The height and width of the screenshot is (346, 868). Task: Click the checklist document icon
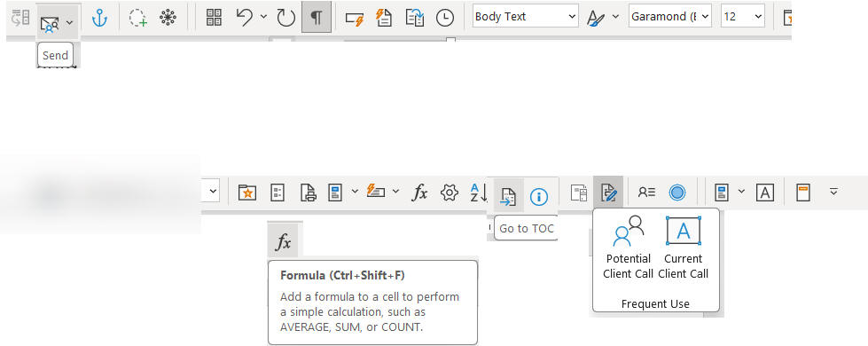point(278,193)
